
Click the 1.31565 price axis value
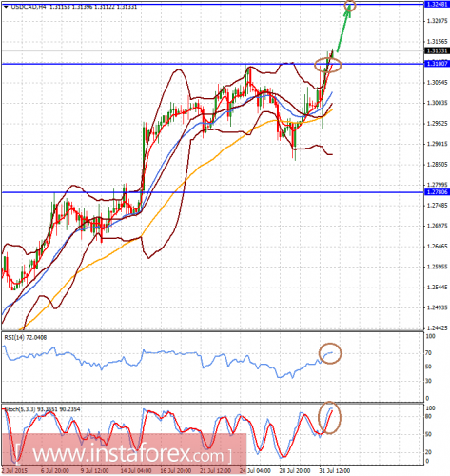(438, 42)
